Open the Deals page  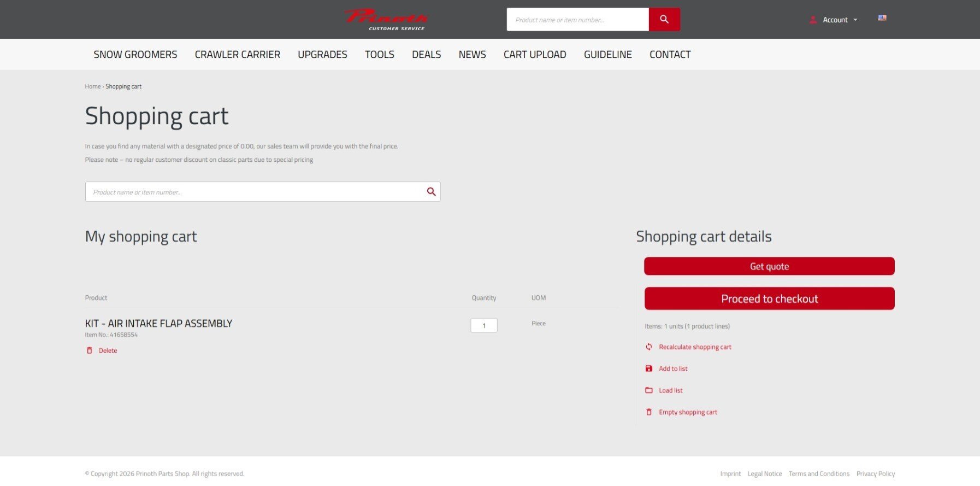pyautogui.click(x=427, y=54)
